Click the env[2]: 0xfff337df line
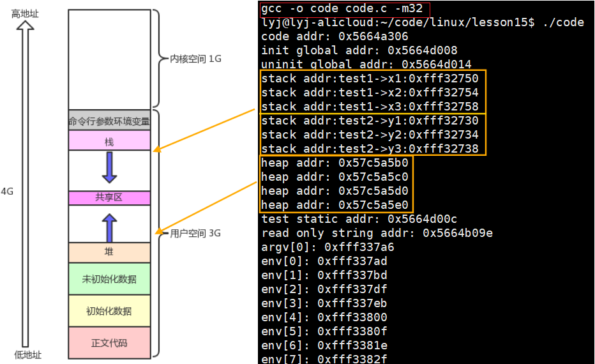Screen dimensions: 595x364 click(x=324, y=289)
